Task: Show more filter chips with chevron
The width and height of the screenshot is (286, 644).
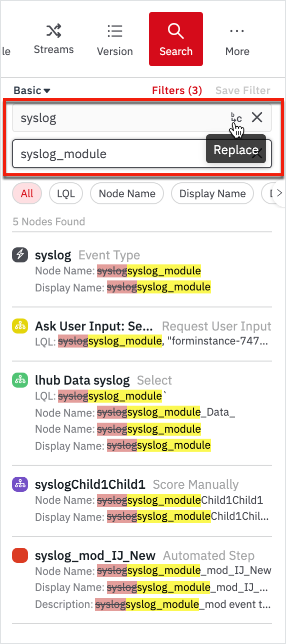Action: tap(279, 193)
